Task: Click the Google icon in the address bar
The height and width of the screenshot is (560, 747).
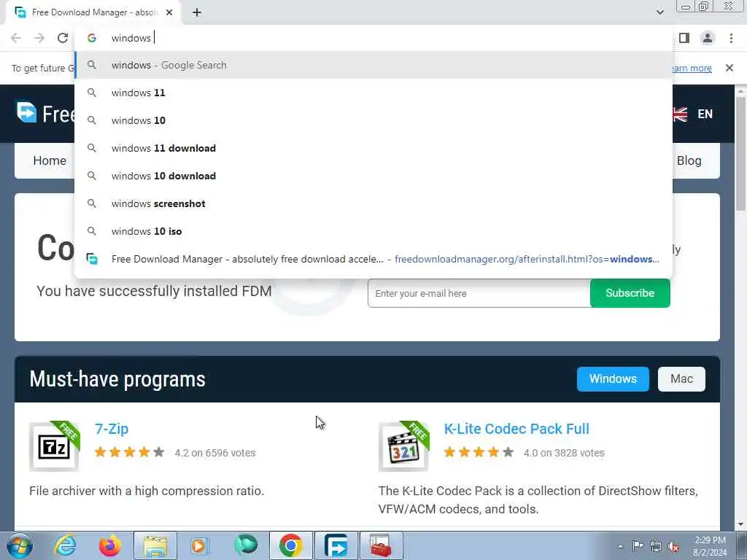Action: [92, 38]
